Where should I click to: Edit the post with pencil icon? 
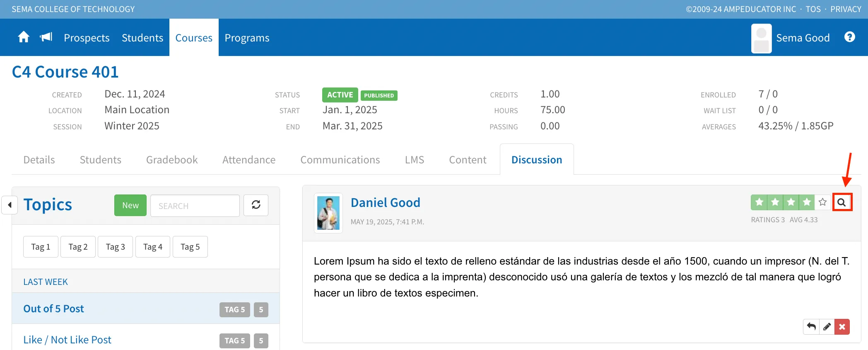point(827,327)
